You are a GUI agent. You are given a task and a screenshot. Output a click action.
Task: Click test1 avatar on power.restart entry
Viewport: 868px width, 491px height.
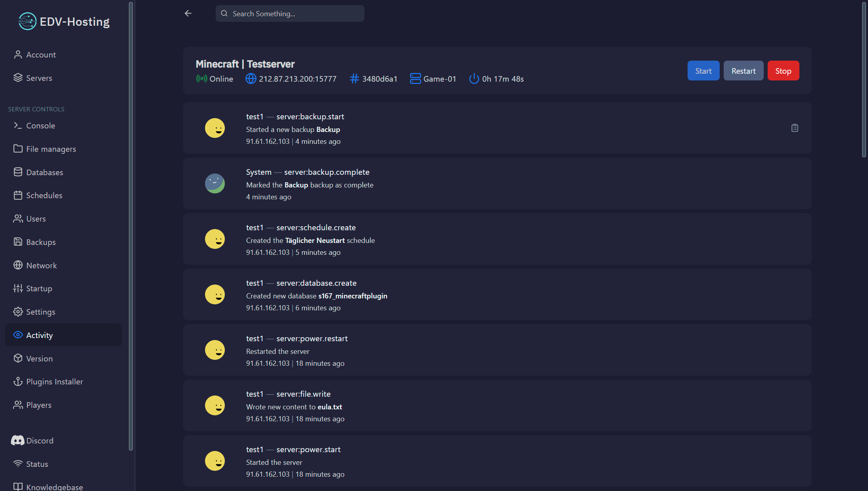(215, 350)
